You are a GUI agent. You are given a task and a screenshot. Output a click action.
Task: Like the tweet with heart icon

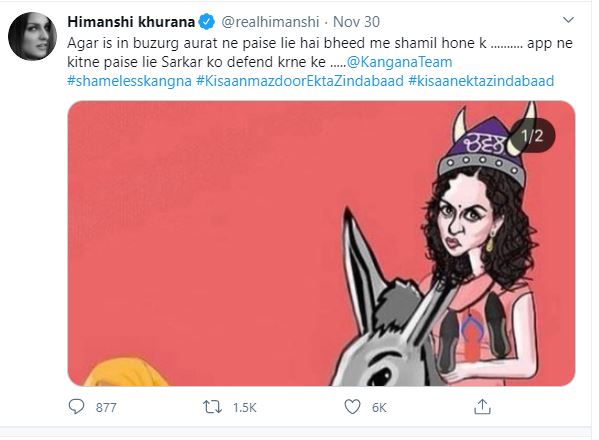(x=352, y=407)
